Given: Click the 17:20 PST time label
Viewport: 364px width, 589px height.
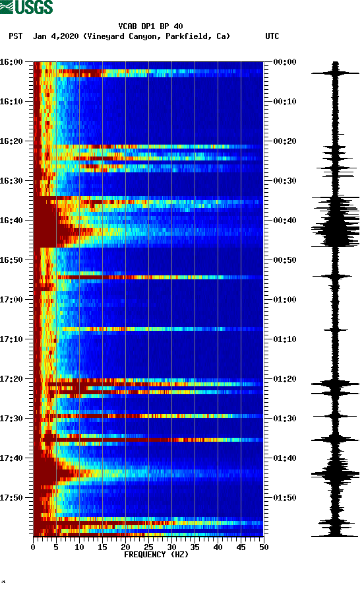Looking at the screenshot, I should [11, 378].
